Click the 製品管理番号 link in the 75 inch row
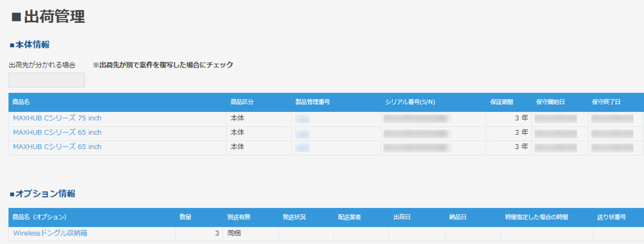 [x=302, y=119]
